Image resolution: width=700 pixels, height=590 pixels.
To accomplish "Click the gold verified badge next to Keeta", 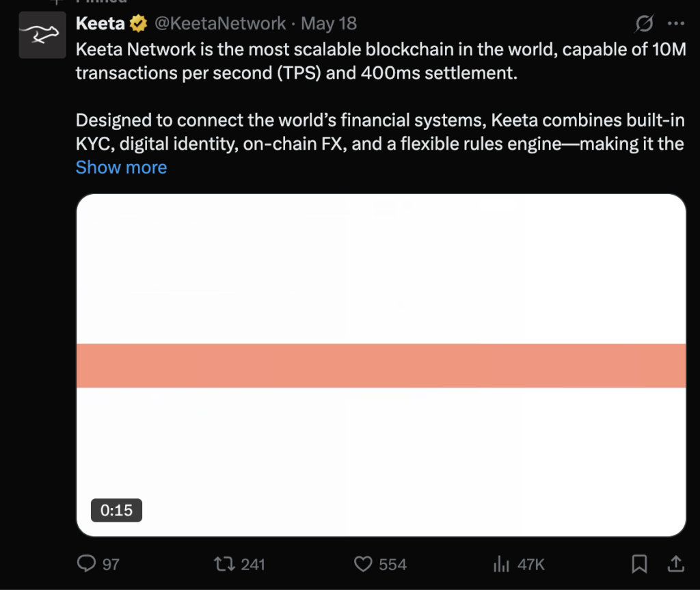I will (138, 24).
